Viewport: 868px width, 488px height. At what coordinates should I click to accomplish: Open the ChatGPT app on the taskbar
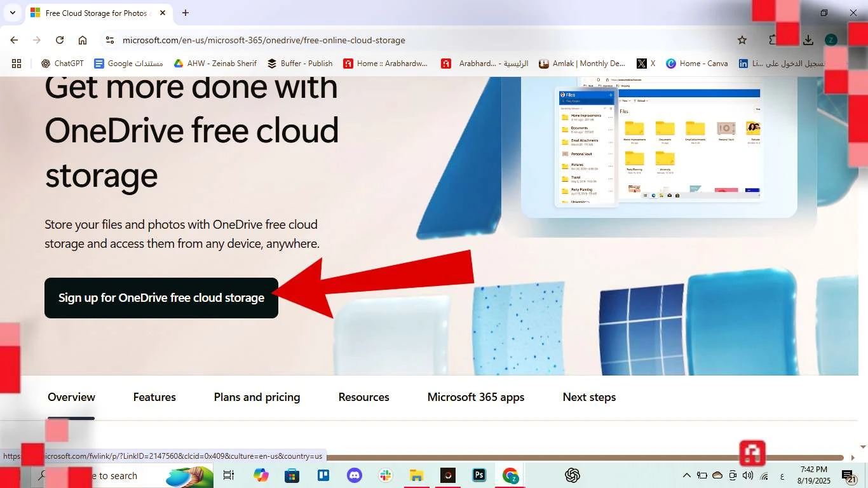(573, 475)
